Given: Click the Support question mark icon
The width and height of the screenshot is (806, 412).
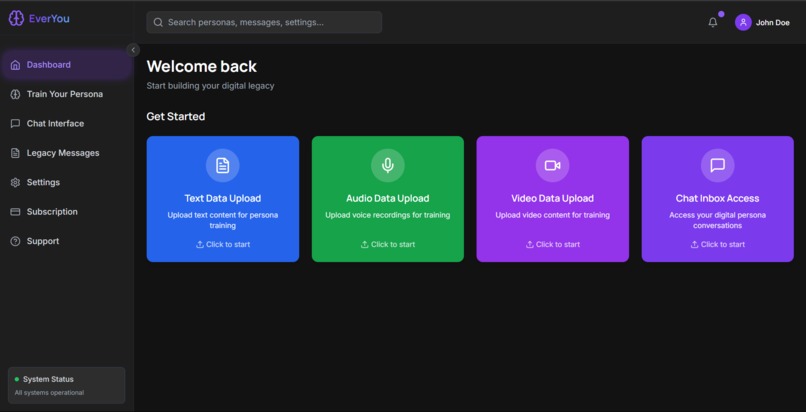Looking at the screenshot, I should click(x=15, y=241).
